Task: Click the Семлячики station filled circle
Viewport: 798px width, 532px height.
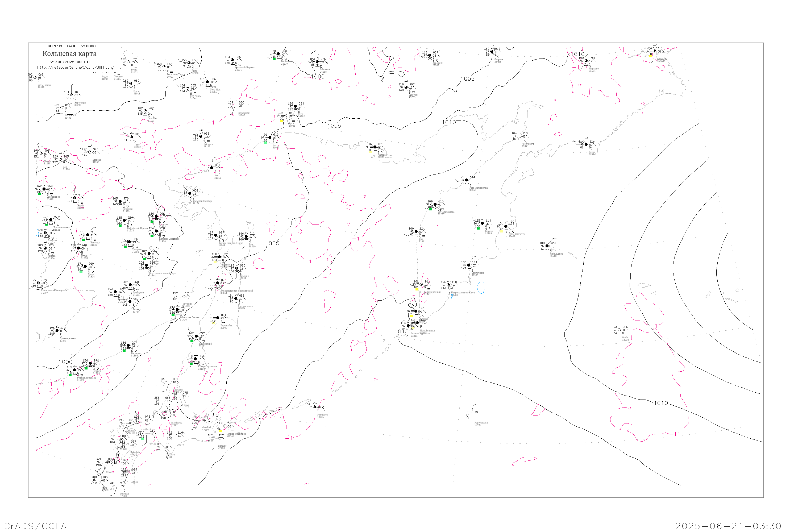Action: pyautogui.click(x=469, y=265)
